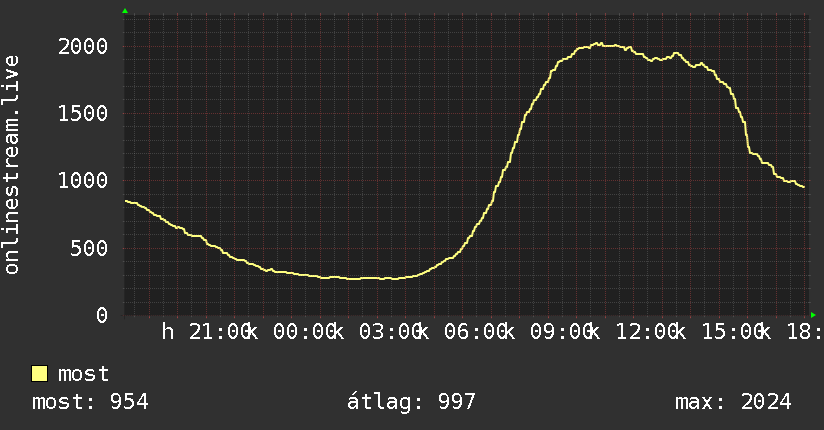Click the 12:00 time axis label
This screenshot has width=824, height=430.
coord(647,332)
